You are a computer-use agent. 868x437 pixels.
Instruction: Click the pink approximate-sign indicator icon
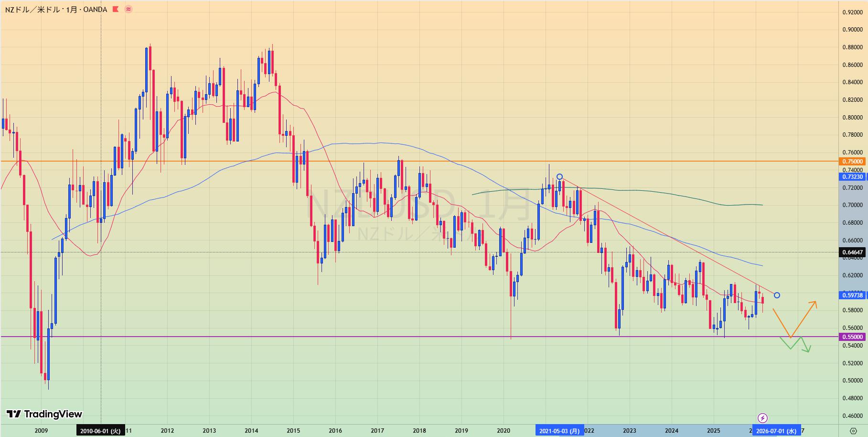pos(129,9)
